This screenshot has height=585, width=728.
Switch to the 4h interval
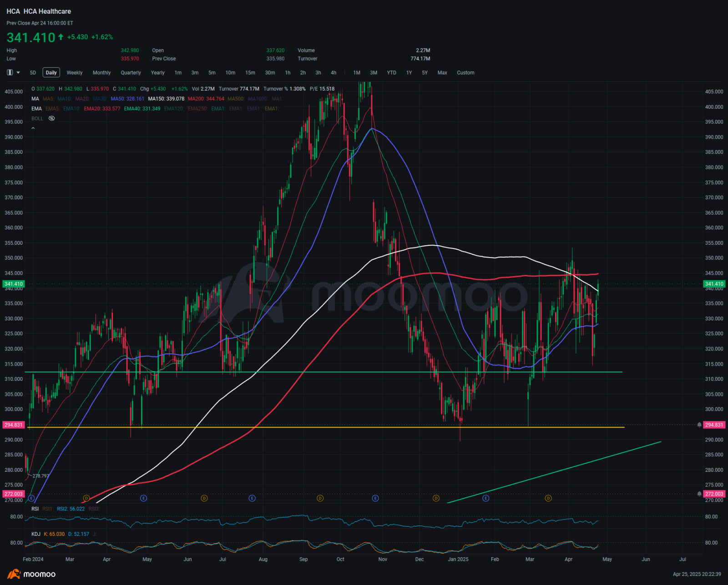(334, 73)
